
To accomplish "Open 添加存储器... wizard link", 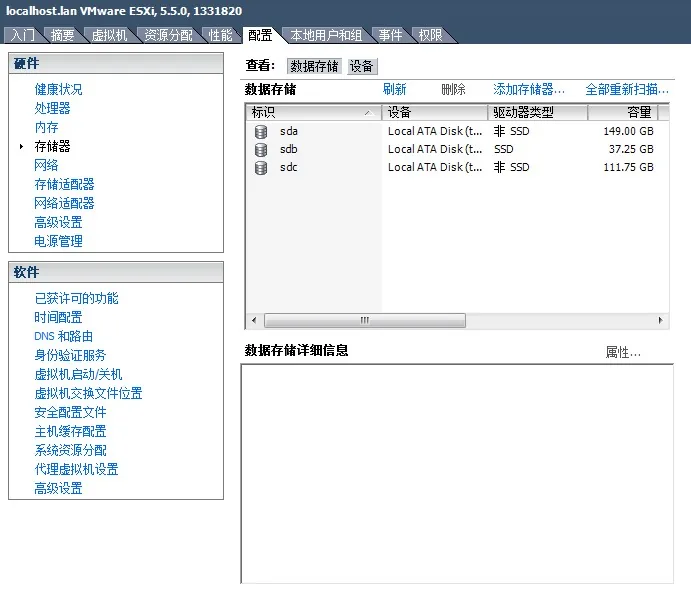I will (x=529, y=89).
